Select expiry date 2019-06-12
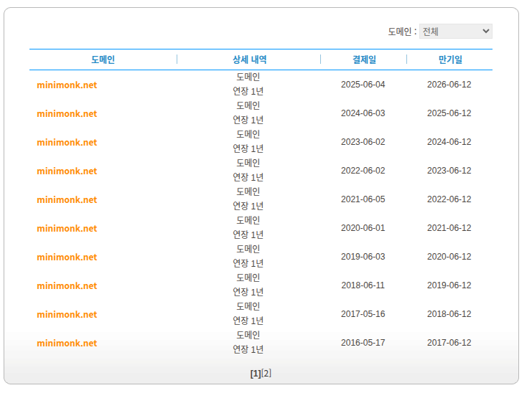This screenshot has width=532, height=393. point(449,285)
